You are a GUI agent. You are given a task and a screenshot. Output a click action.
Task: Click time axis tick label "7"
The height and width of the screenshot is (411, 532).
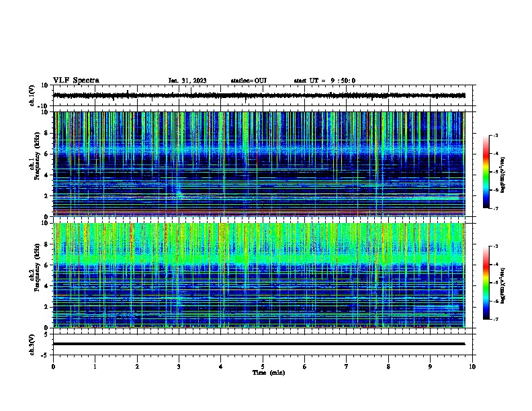pyautogui.click(x=347, y=367)
